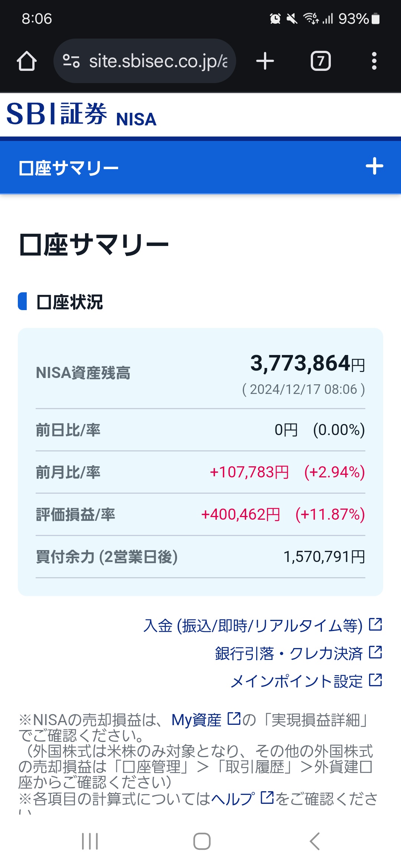The image size is (401, 868).
Task: Expand the 口座サマリー blue header plus
Action: [374, 166]
